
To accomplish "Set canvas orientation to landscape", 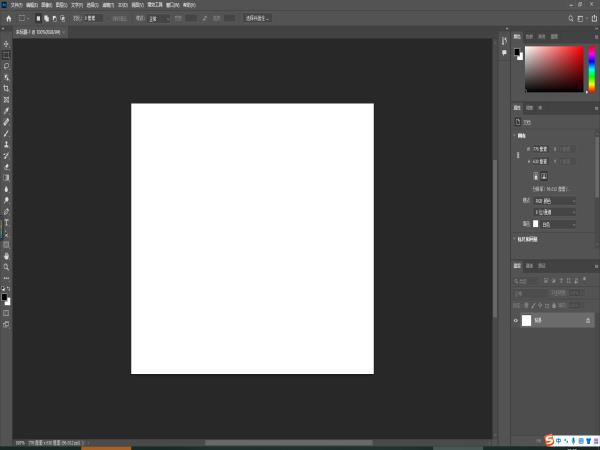I will (x=544, y=176).
